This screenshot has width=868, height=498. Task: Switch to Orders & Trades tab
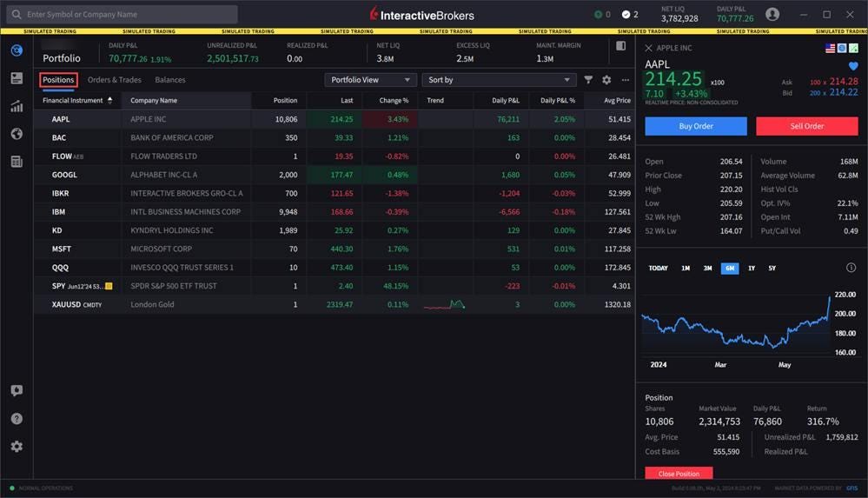coord(115,80)
